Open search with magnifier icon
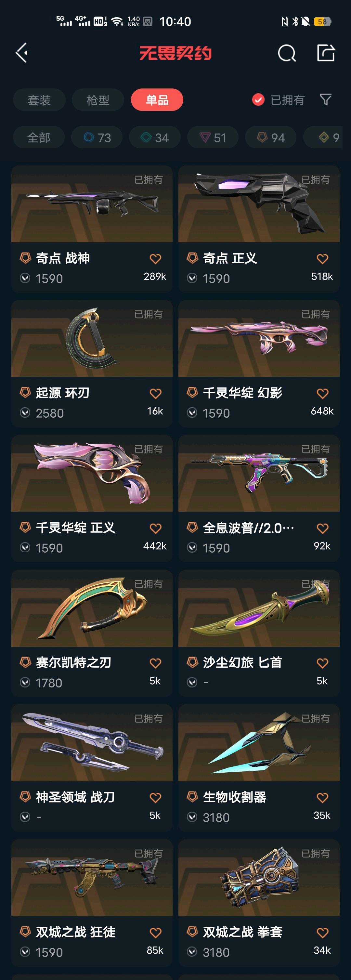 (287, 53)
